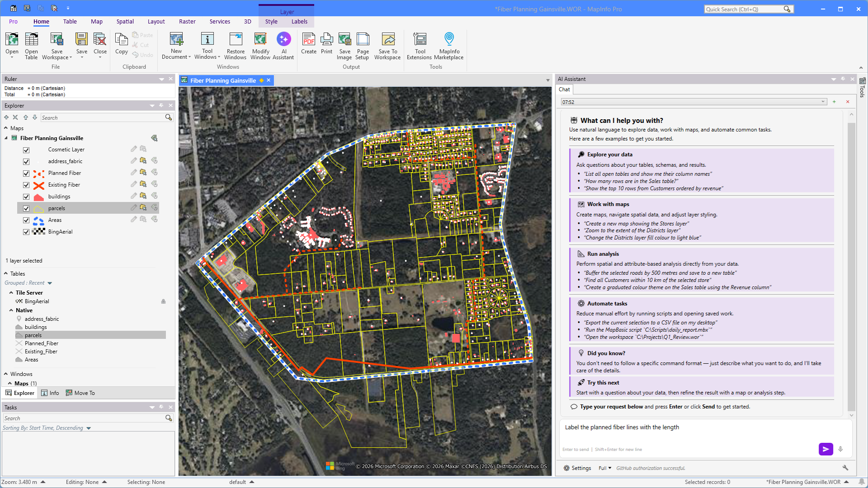The width and height of the screenshot is (868, 488).
Task: Open MapInfo Marketplace
Action: point(449,46)
